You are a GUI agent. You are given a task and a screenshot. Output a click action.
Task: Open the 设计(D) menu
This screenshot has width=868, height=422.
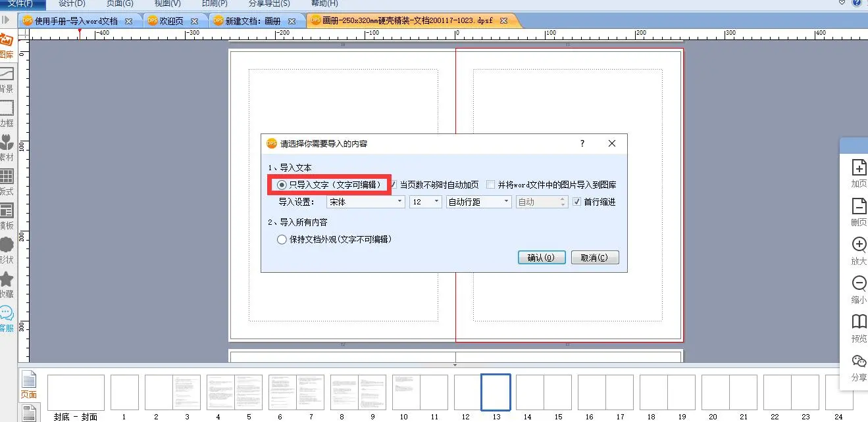72,4
